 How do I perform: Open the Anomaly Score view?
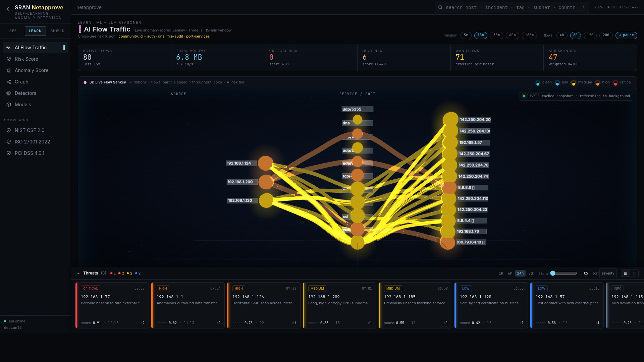coord(32,70)
